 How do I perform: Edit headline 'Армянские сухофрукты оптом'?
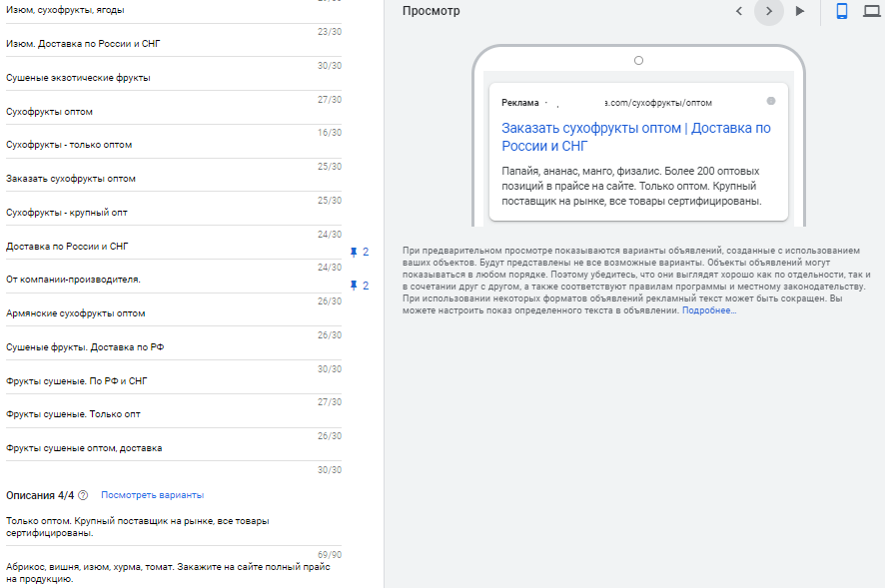tap(170, 313)
